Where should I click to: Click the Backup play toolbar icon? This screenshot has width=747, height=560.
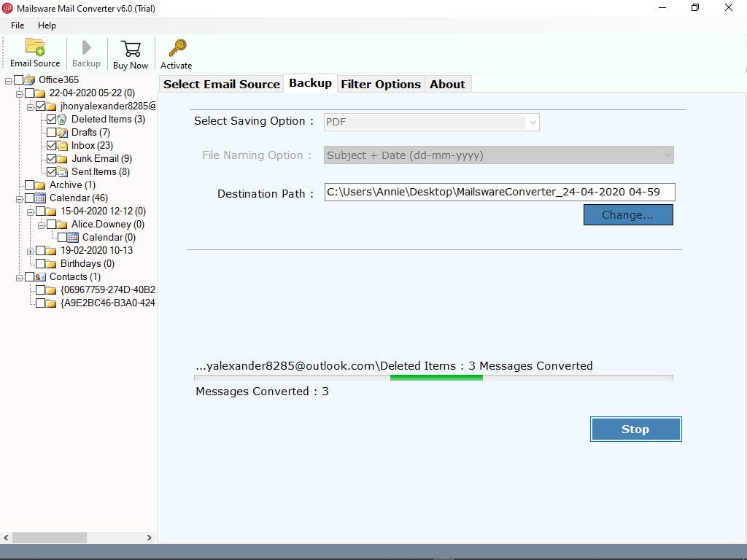[x=86, y=47]
